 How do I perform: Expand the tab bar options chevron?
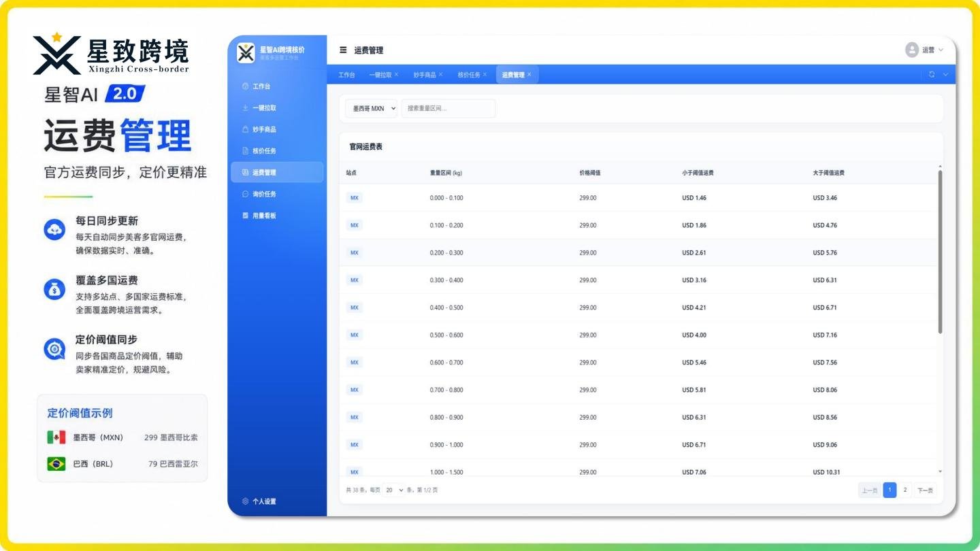click(945, 75)
